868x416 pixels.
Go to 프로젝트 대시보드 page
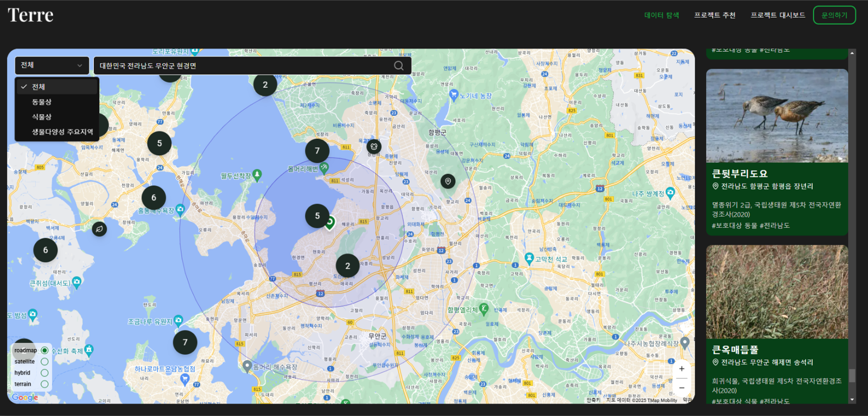[777, 15]
